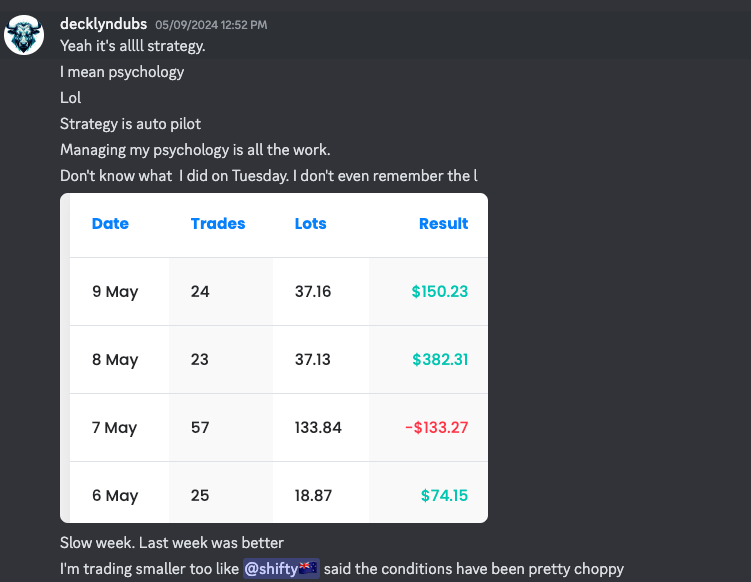Click the $150.23 result value
This screenshot has width=751, height=582.
pyautogui.click(x=440, y=292)
